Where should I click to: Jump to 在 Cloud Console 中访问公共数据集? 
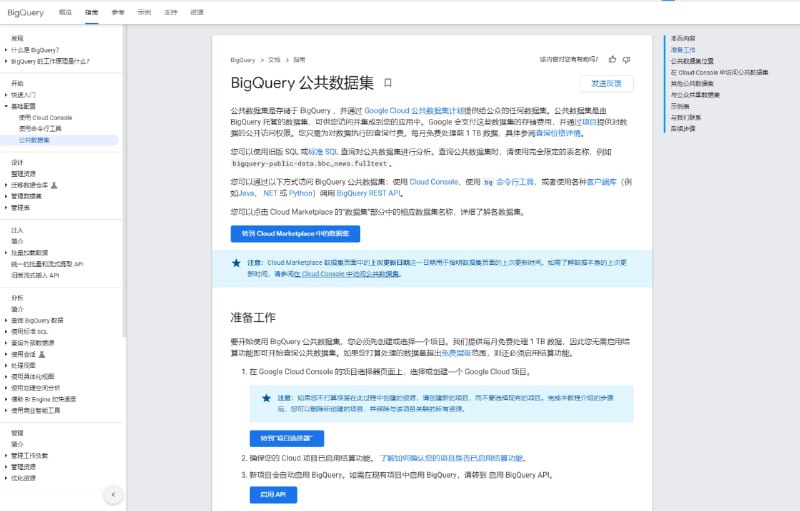pyautogui.click(x=719, y=72)
